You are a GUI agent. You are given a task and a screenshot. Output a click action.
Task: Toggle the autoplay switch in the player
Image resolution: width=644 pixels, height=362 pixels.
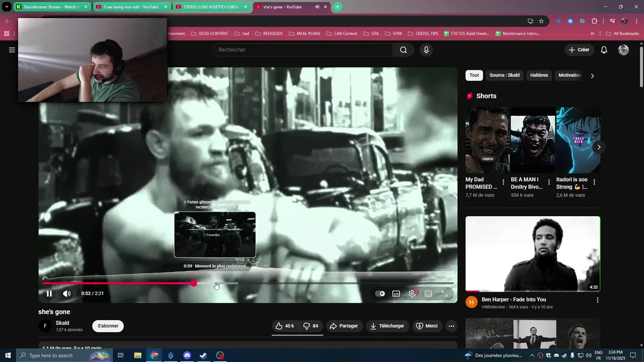(380, 294)
